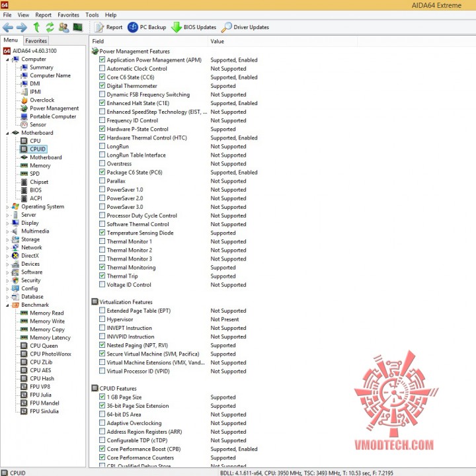Select the Summary tree item
Screen dimensions: 476x476
click(37, 67)
